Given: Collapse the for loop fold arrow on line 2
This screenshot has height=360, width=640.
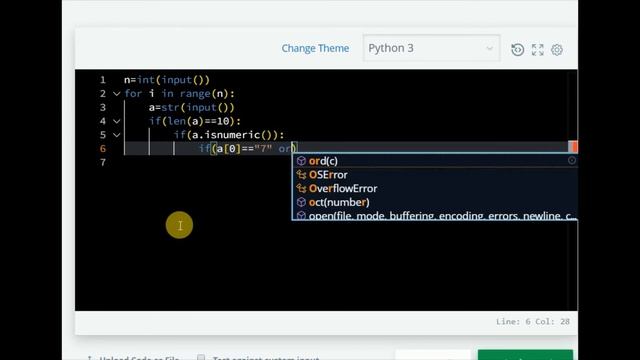Looking at the screenshot, I should (116, 94).
